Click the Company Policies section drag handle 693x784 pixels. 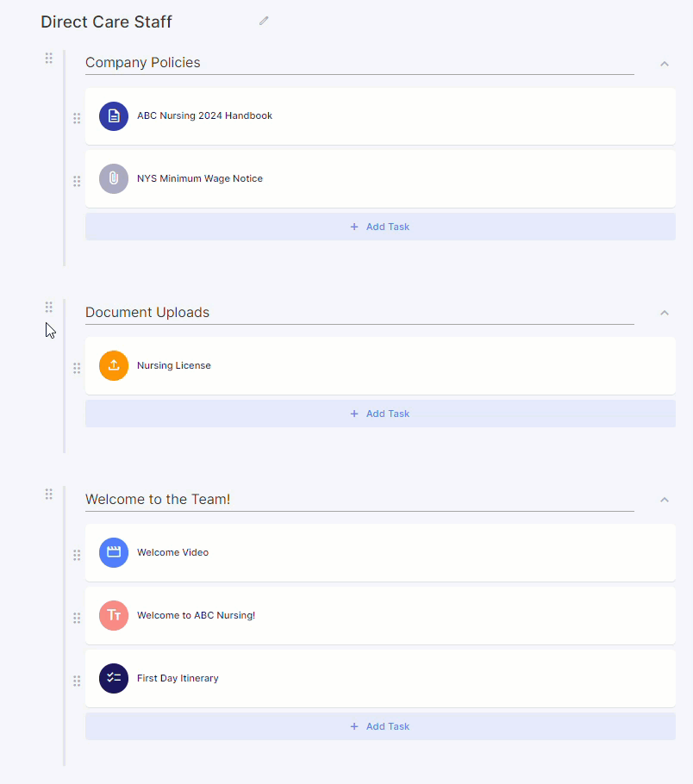click(x=48, y=58)
